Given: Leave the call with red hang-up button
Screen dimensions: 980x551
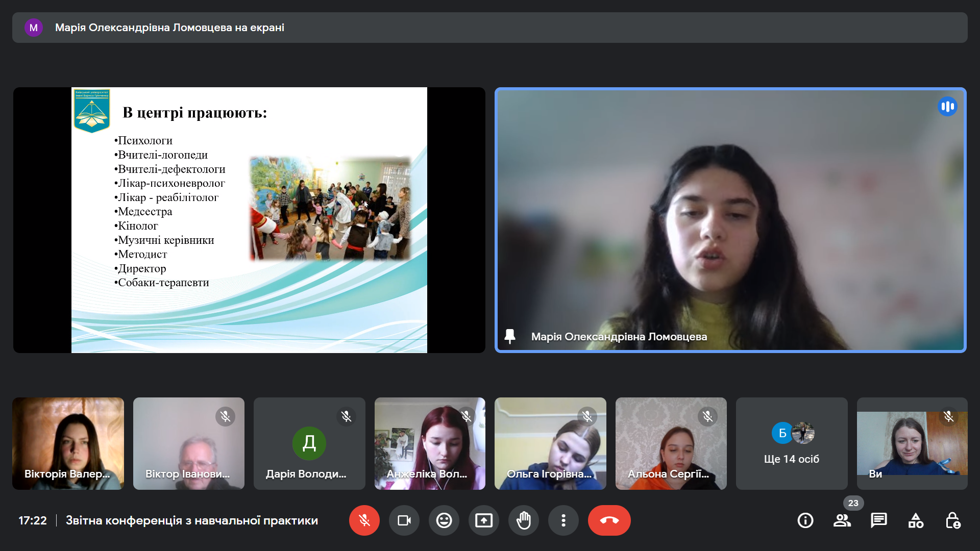Looking at the screenshot, I should [609, 520].
